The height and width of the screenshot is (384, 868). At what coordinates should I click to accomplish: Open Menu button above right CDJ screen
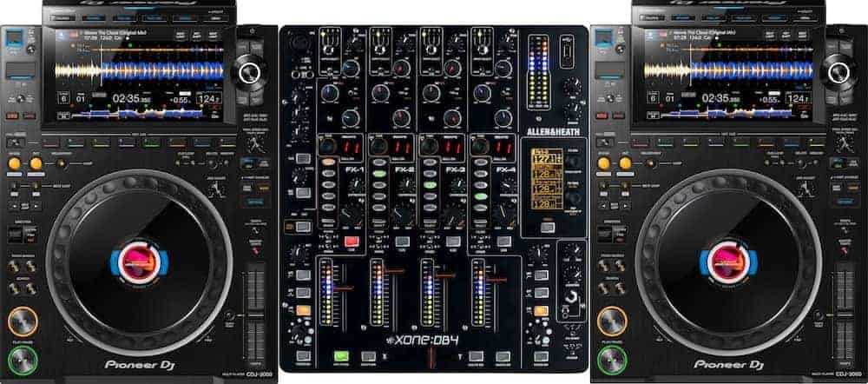[x=806, y=17]
